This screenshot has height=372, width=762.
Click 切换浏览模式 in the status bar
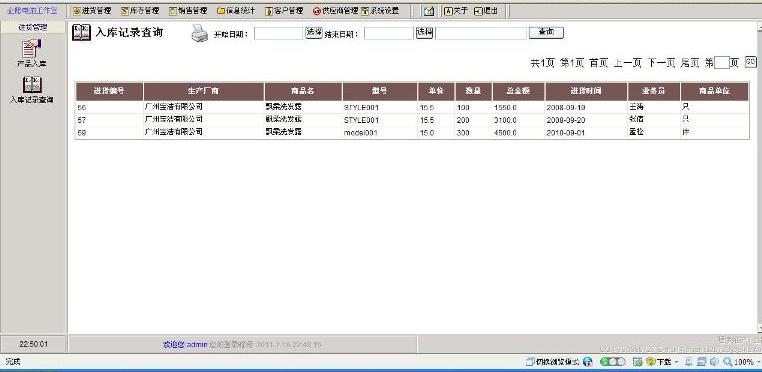click(553, 361)
